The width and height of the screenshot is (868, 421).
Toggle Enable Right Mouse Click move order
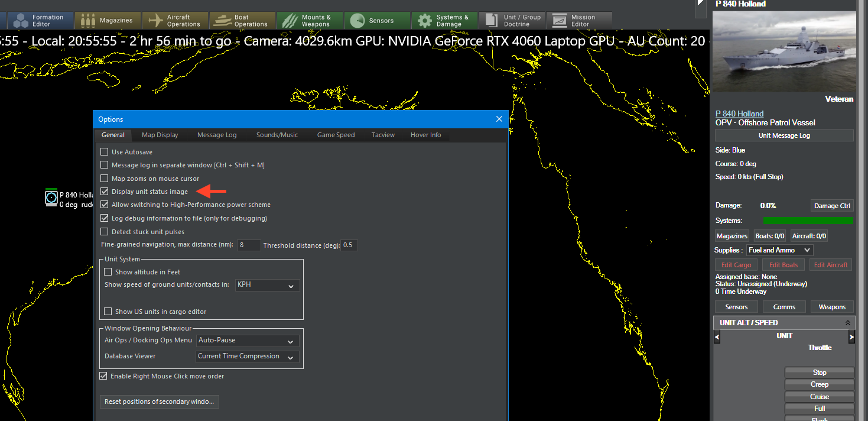pos(103,376)
